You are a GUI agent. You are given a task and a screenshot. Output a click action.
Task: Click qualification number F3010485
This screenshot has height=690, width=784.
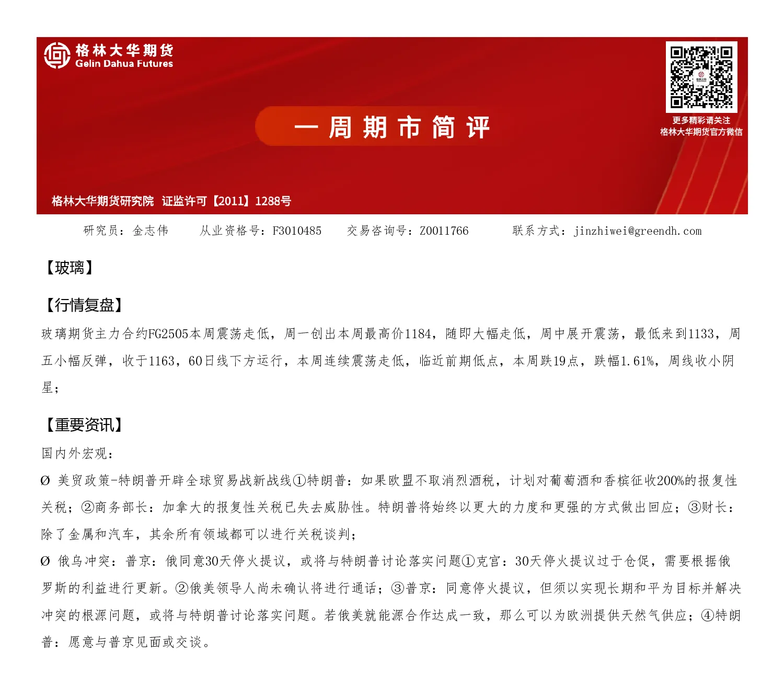coord(297,231)
